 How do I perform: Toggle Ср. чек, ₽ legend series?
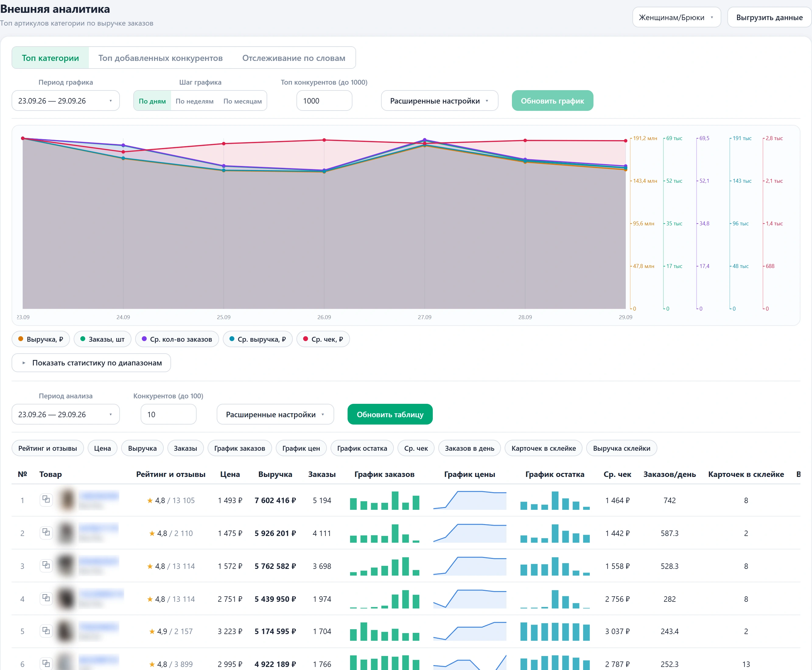(x=323, y=339)
